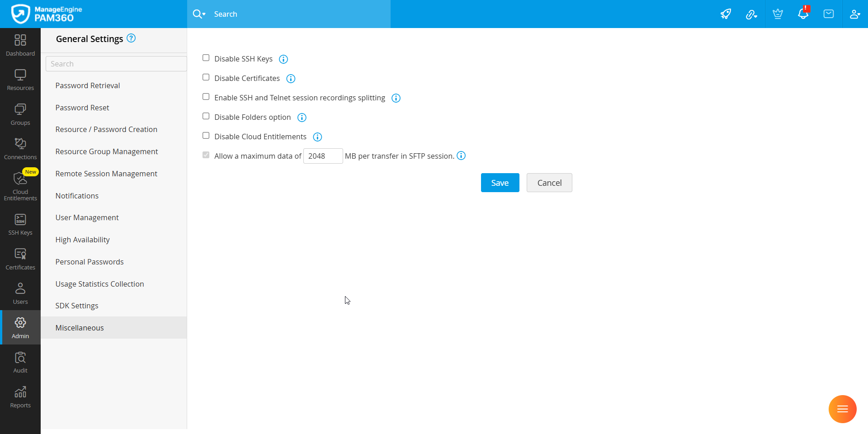Open the Admin section in the sidebar
Viewport: 868px width, 434px height.
point(20,328)
